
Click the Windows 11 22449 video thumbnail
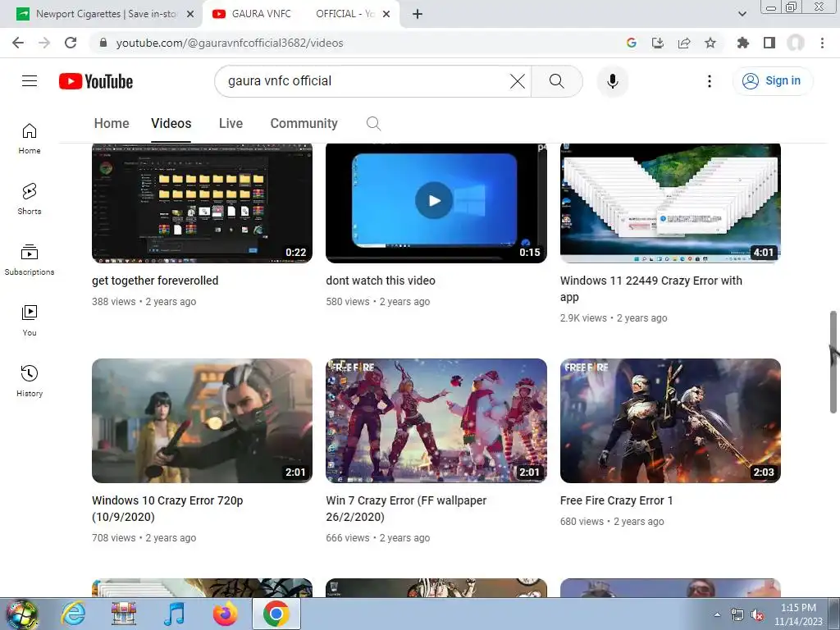pyautogui.click(x=670, y=203)
